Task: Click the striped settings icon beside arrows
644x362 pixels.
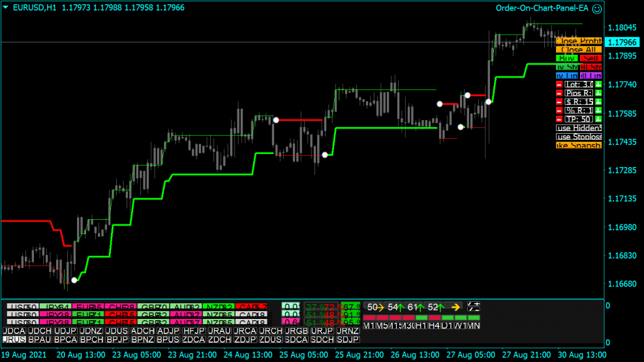Action: tap(474, 306)
